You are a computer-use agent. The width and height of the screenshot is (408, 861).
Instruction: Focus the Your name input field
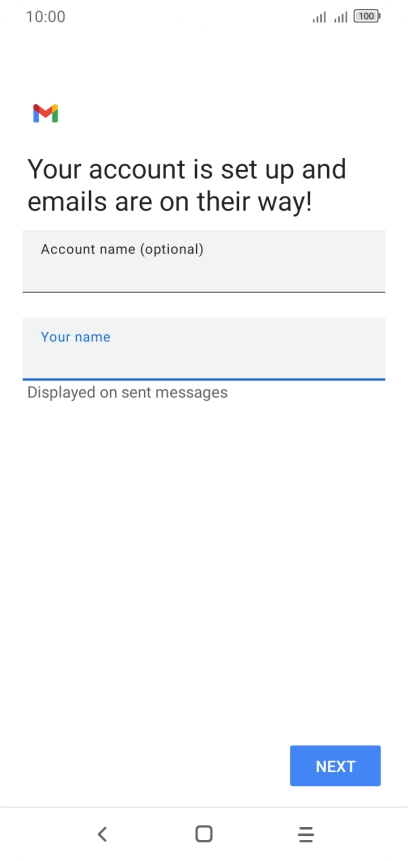pyautogui.click(x=204, y=349)
